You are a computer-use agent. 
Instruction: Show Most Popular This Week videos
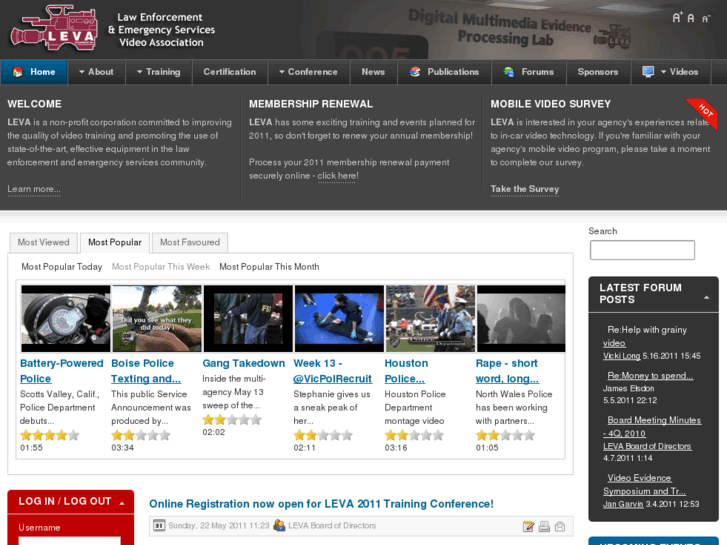tap(161, 267)
